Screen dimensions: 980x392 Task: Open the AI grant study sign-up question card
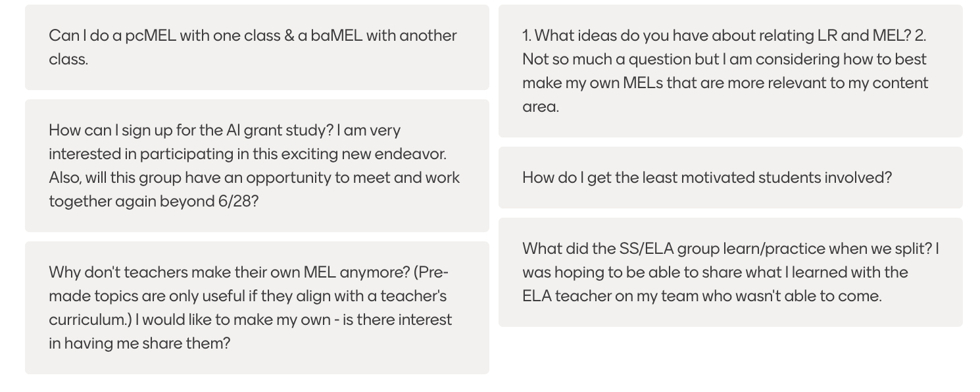[257, 166]
